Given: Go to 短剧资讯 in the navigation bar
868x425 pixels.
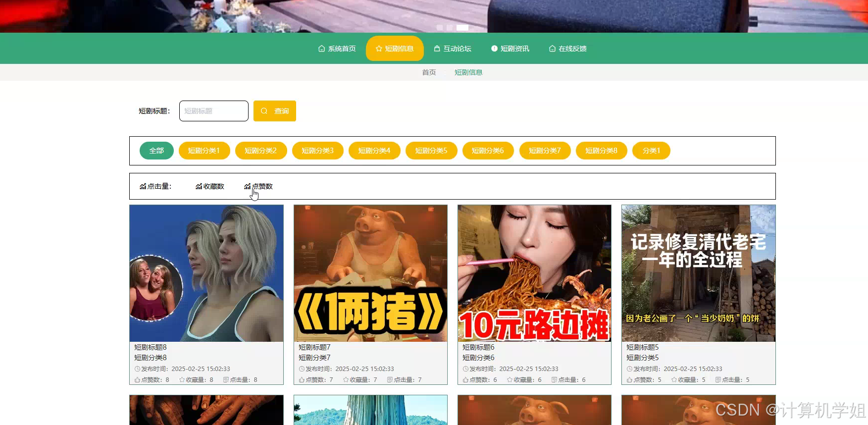Looking at the screenshot, I should click(x=510, y=49).
